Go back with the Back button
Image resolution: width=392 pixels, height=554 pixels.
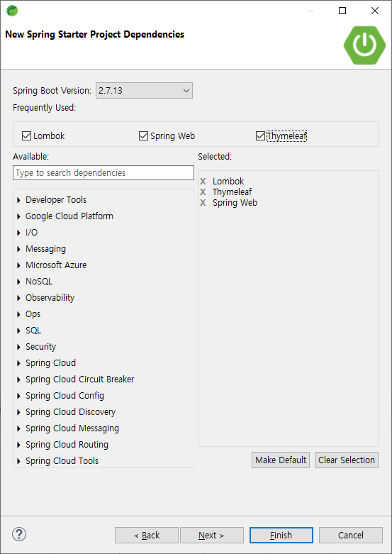[147, 536]
